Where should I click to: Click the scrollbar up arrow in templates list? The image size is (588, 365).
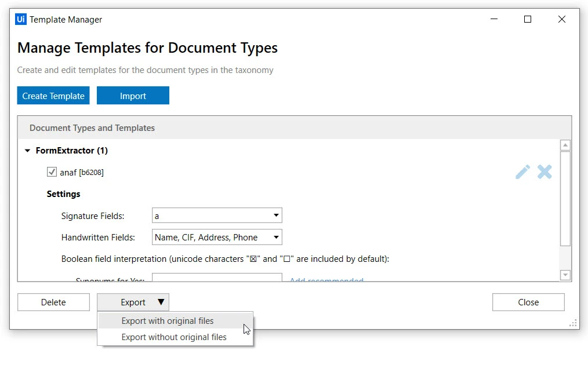click(565, 145)
